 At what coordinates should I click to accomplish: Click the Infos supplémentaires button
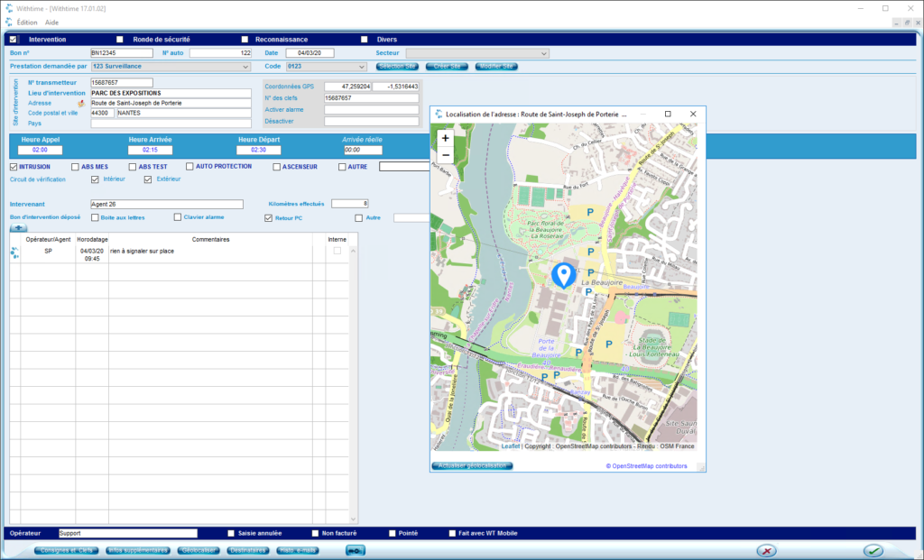[x=138, y=551]
